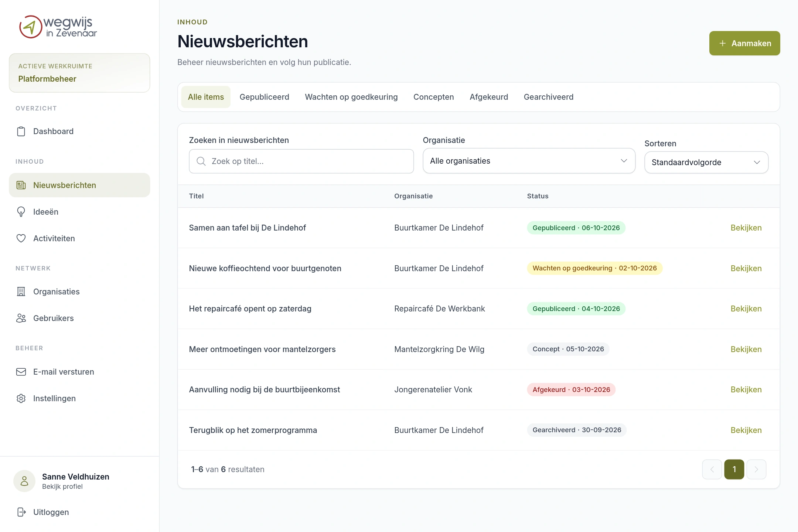The image size is (798, 532).
Task: Click the magnifier icon in search box
Action: pos(201,161)
